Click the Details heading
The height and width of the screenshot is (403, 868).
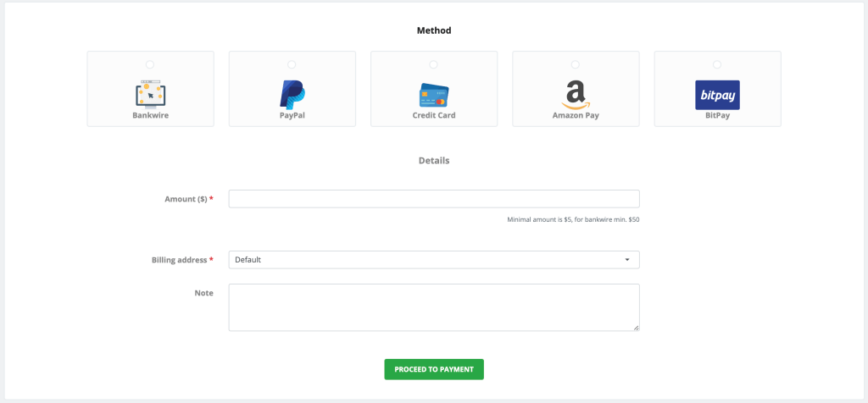pyautogui.click(x=434, y=161)
